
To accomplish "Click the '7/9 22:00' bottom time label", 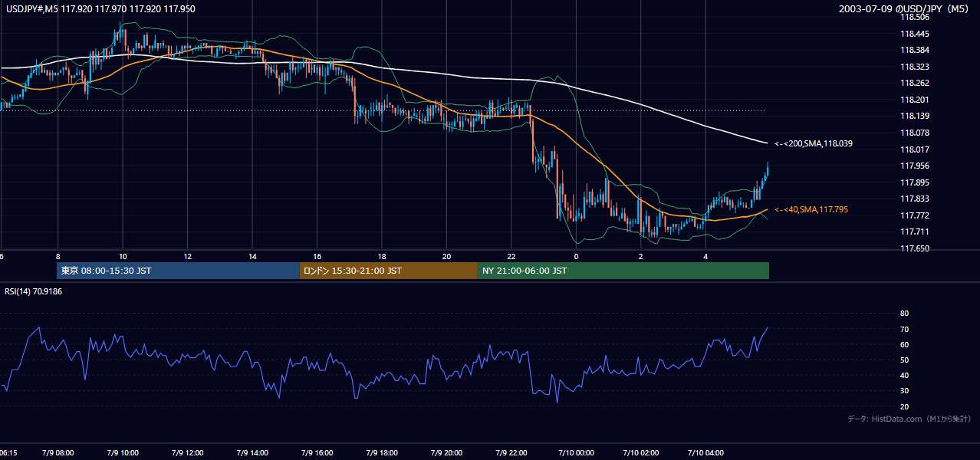I will pyautogui.click(x=511, y=453).
